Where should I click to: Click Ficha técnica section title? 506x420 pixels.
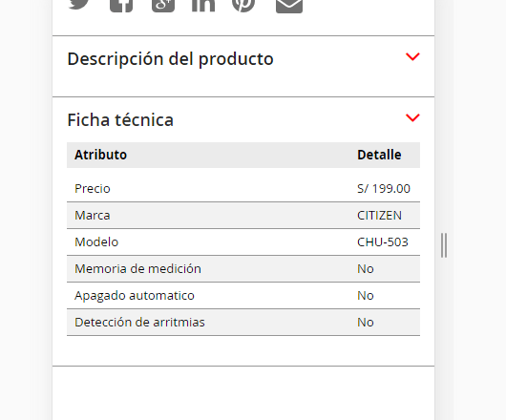[x=120, y=119]
